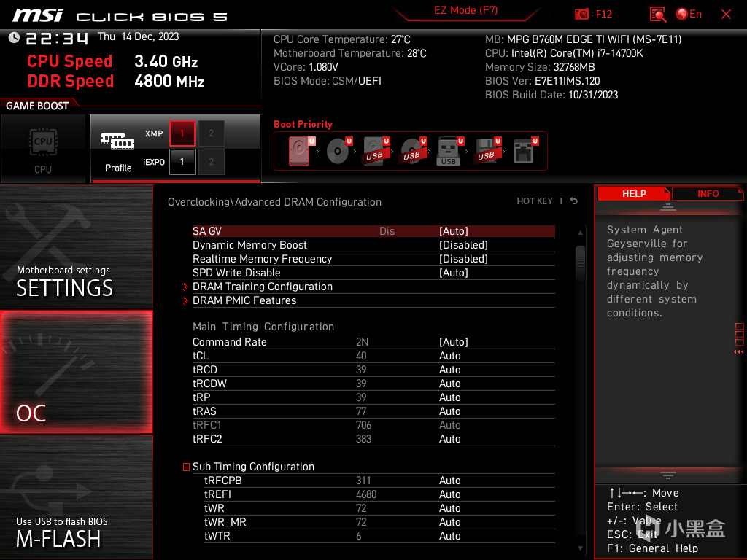
Task: Switch to the INFO tab
Action: pyautogui.click(x=708, y=194)
